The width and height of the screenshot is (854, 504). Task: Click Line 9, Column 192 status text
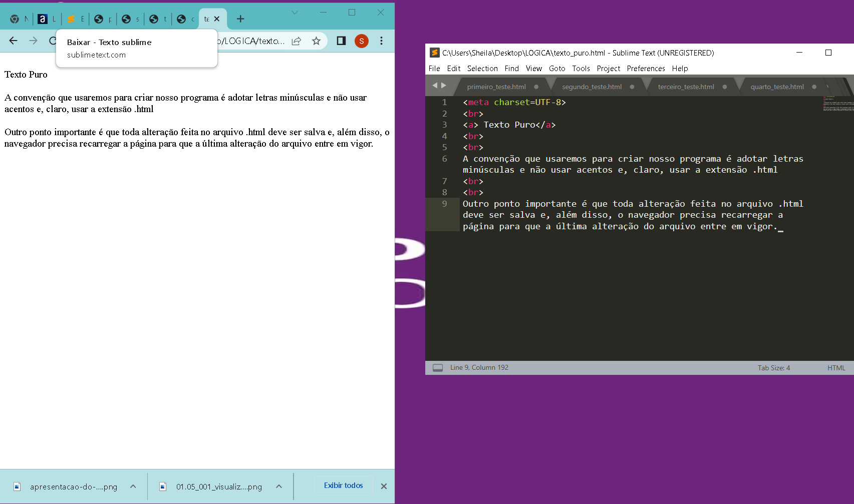[x=479, y=367]
